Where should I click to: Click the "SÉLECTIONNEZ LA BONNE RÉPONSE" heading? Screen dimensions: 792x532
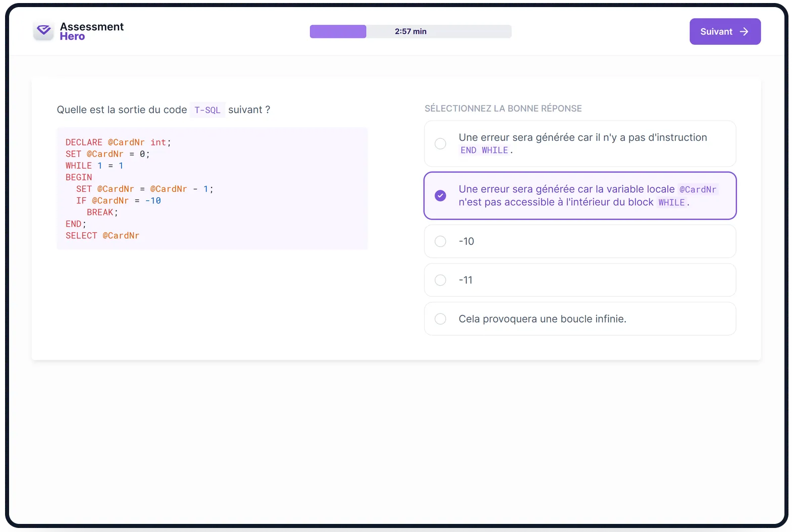tap(503, 109)
